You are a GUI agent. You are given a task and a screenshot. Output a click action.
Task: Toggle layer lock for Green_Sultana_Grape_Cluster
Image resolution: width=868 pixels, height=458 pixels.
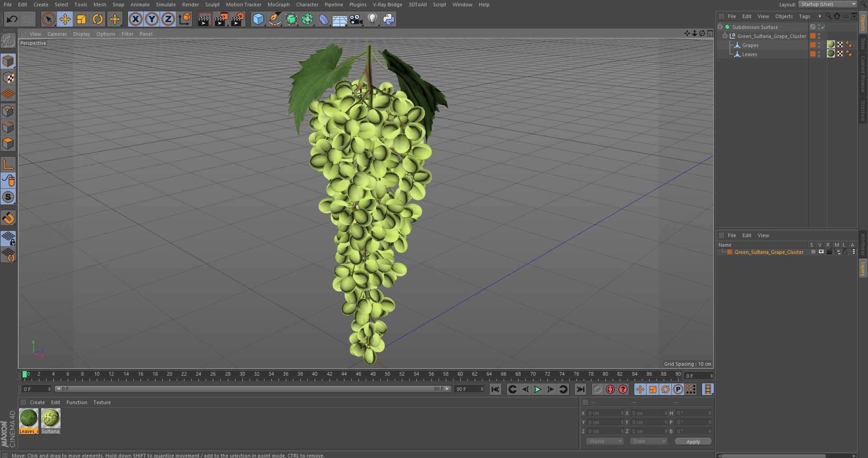click(845, 252)
